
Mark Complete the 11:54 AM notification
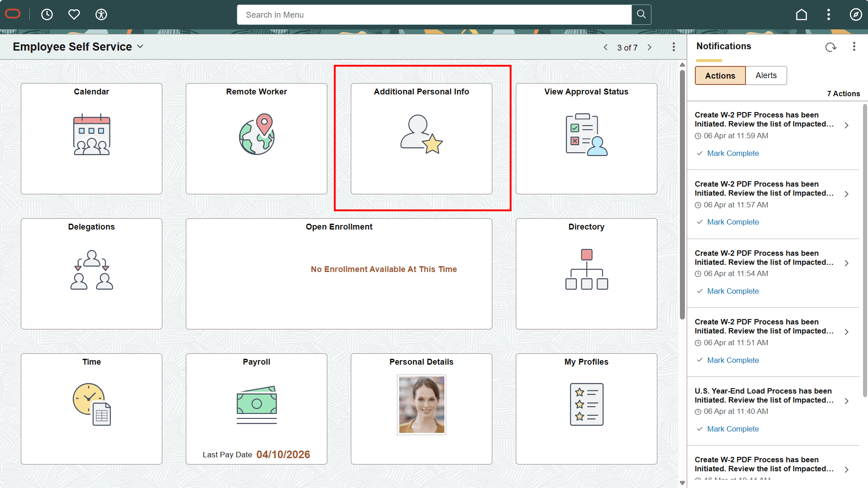732,291
